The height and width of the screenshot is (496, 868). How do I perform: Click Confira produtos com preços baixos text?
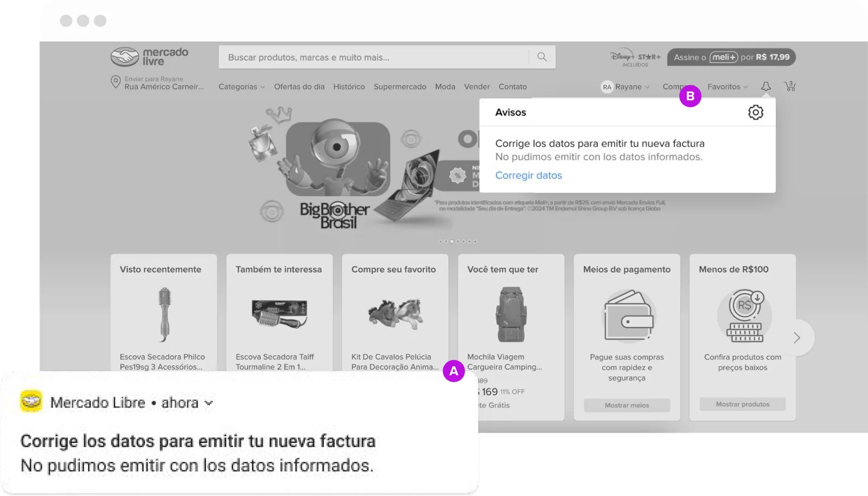743,362
